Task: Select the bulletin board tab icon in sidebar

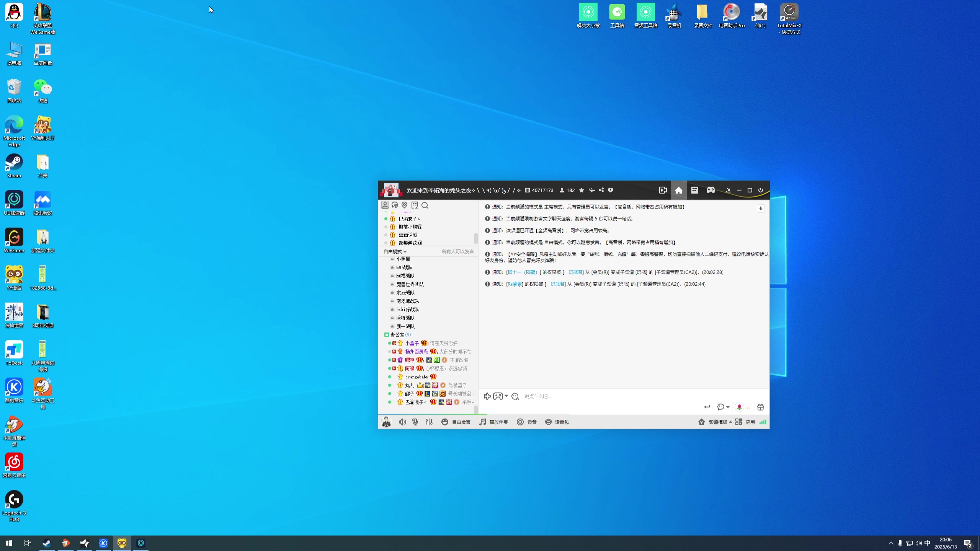Action: [415, 205]
